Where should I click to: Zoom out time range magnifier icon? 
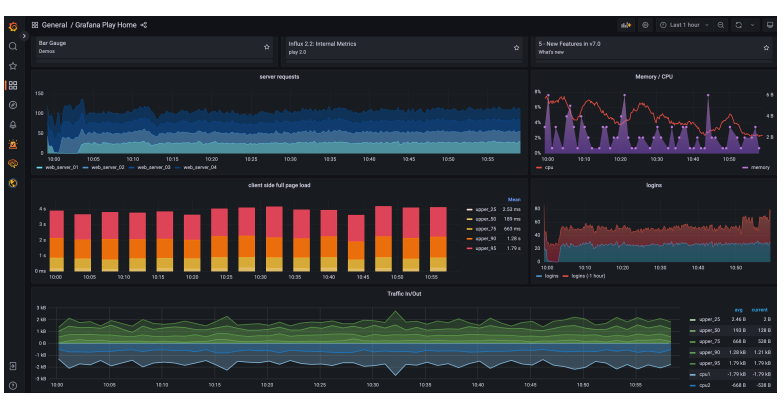click(x=720, y=25)
